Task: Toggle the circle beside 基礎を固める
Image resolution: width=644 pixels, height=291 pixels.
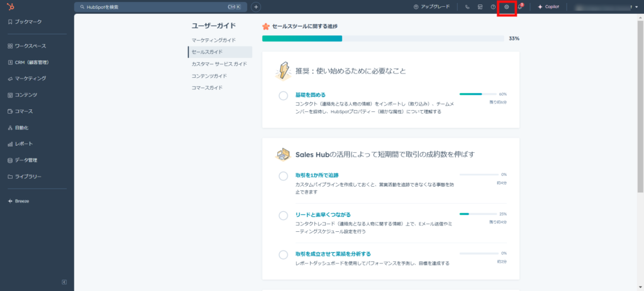Action: coord(284,96)
